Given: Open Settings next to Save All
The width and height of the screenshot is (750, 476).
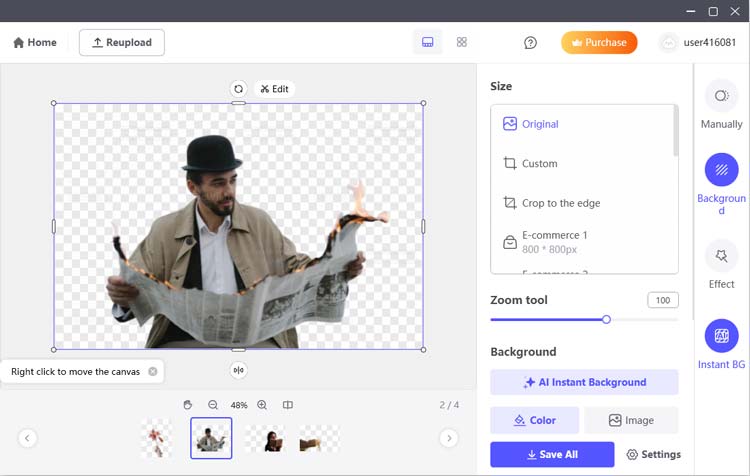Looking at the screenshot, I should 653,454.
